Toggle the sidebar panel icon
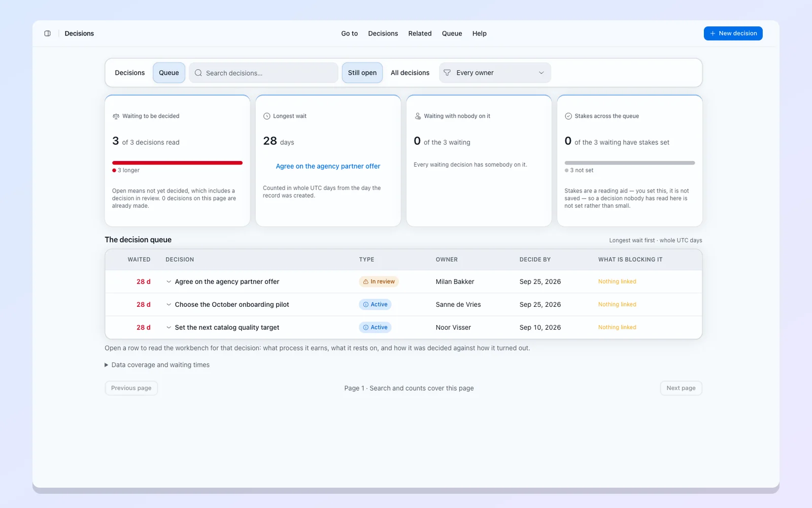The width and height of the screenshot is (812, 508). [47, 34]
